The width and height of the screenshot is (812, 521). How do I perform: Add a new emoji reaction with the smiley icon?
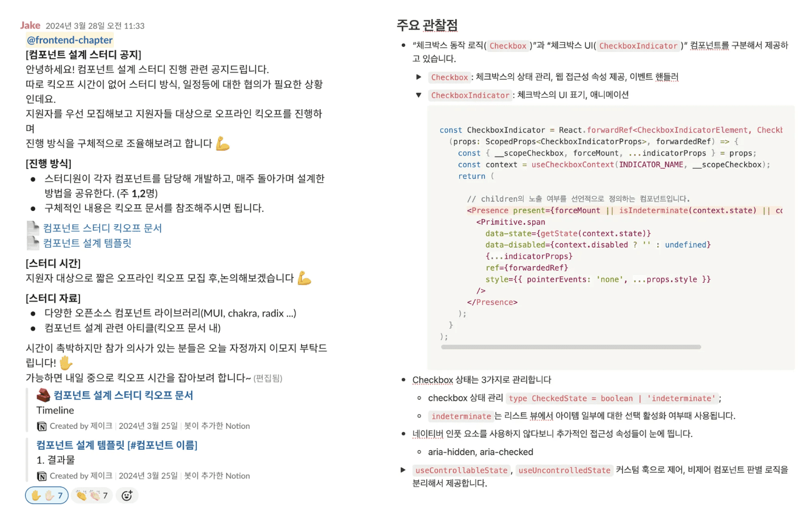(x=127, y=495)
